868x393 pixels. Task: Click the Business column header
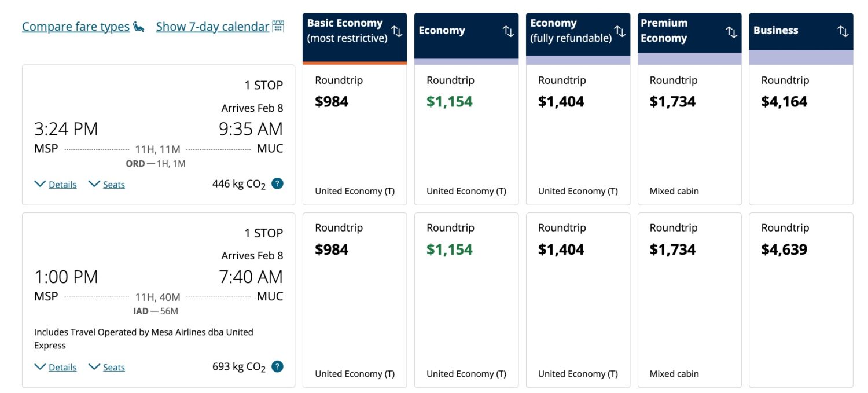(x=775, y=30)
